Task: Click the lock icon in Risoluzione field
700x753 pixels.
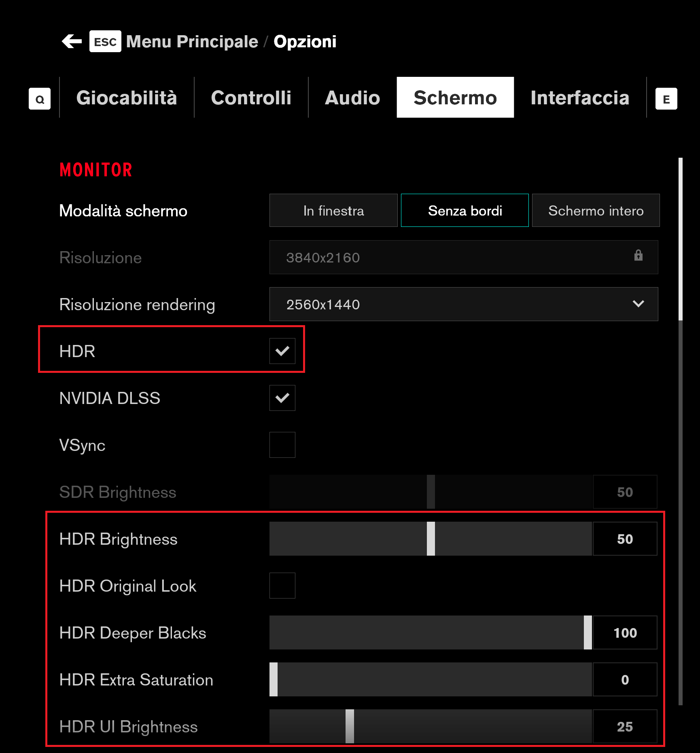Action: tap(638, 255)
